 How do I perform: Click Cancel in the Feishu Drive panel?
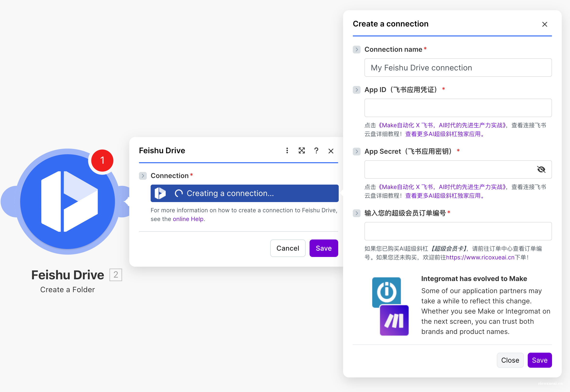point(288,248)
